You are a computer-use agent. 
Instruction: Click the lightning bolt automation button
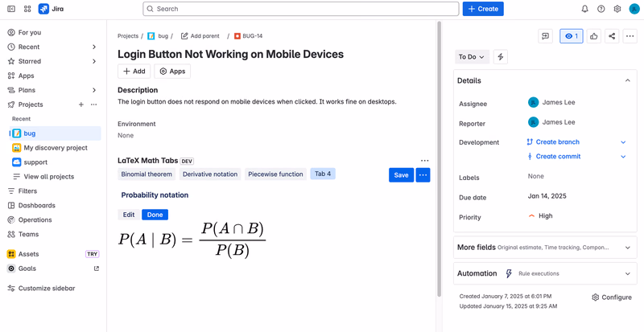[500, 57]
